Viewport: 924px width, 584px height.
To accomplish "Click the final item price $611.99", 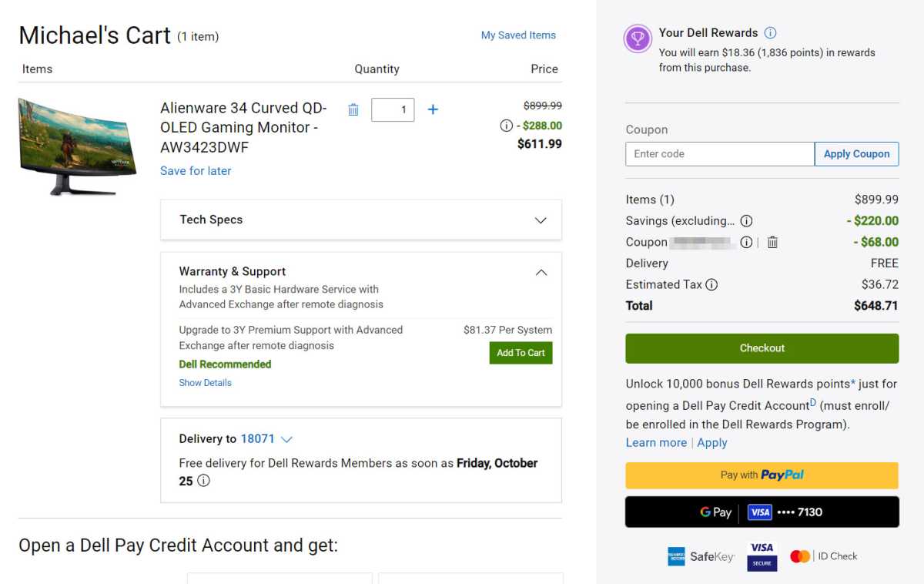I will coord(540,144).
